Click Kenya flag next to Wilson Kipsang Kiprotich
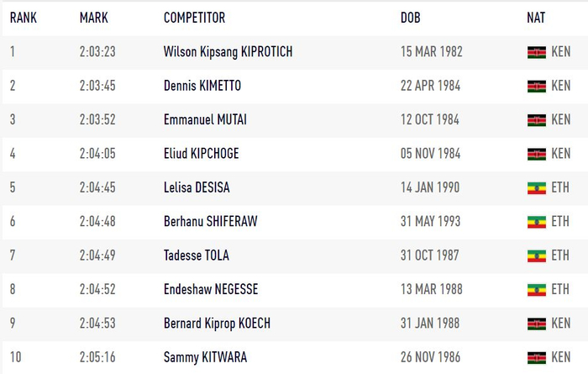The width and height of the screenshot is (588, 374). coord(536,52)
